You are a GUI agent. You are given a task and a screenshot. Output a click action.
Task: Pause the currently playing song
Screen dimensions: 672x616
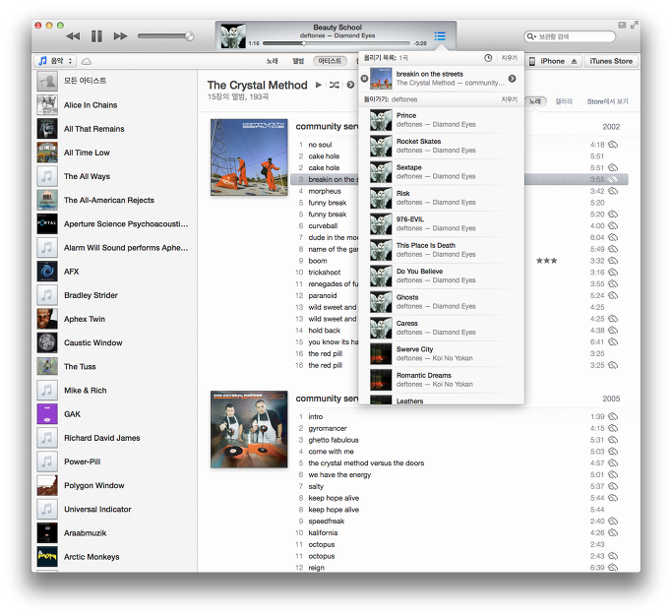tap(96, 36)
